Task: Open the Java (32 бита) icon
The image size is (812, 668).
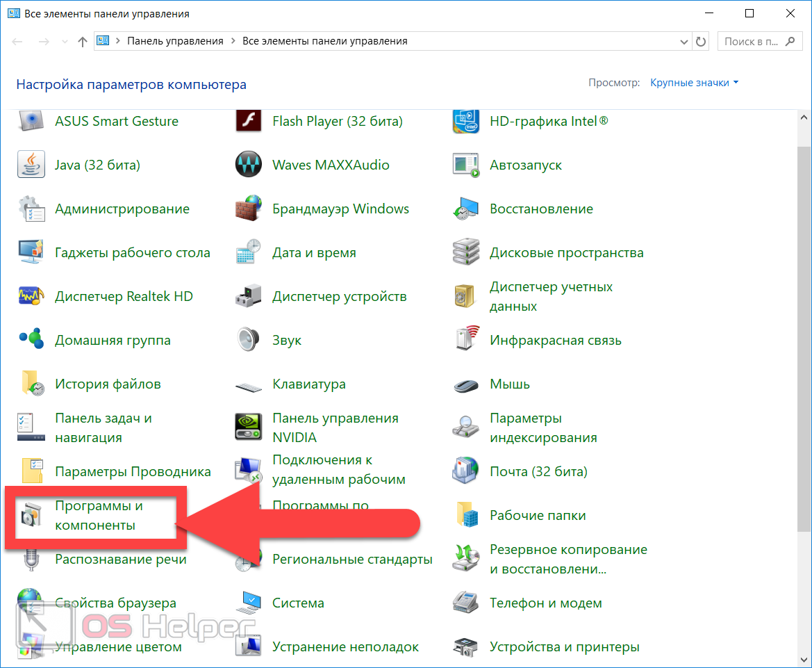Action: pos(31,165)
